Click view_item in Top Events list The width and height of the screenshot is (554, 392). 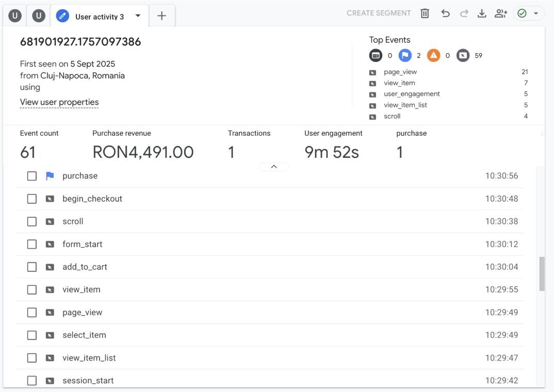pyautogui.click(x=399, y=83)
